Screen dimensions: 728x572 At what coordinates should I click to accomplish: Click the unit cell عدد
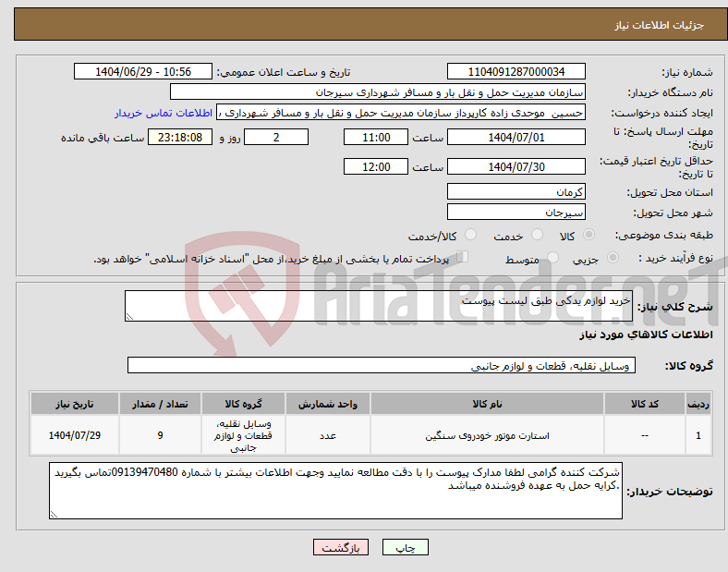(328, 435)
